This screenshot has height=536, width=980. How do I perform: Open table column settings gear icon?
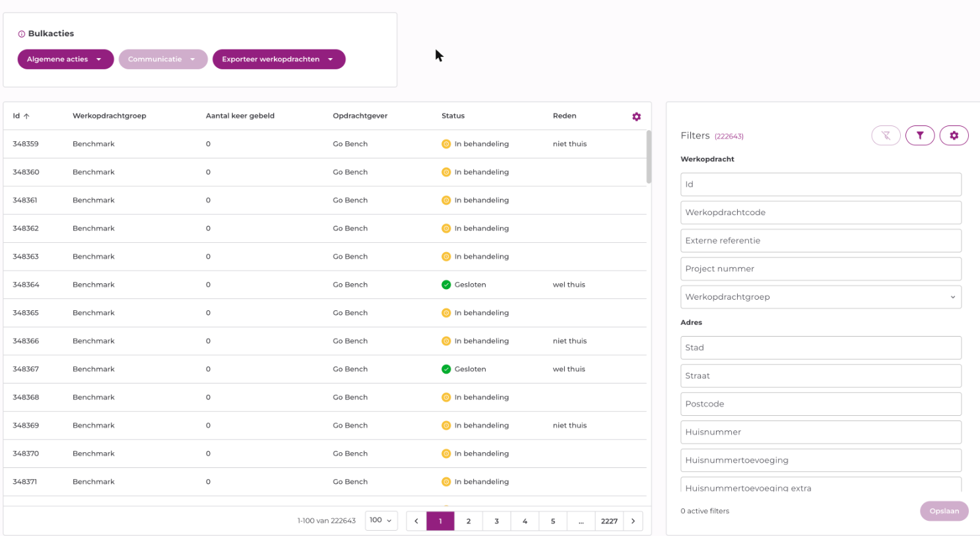[636, 117]
